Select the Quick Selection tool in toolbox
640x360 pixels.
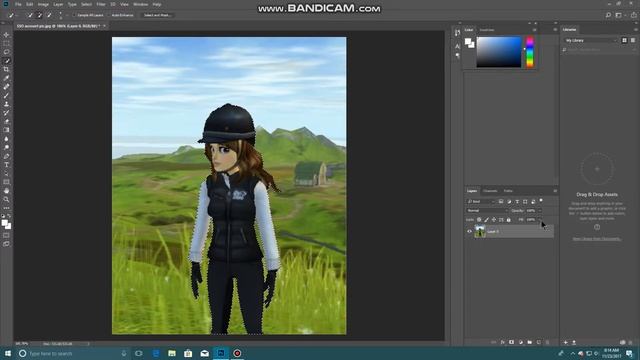pos(6,61)
